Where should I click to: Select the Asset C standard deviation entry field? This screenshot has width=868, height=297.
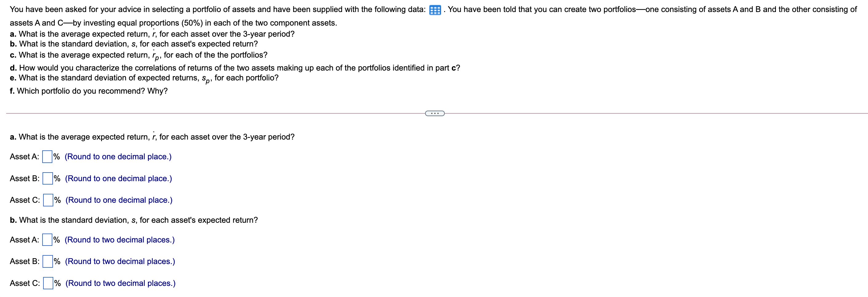pyautogui.click(x=49, y=283)
